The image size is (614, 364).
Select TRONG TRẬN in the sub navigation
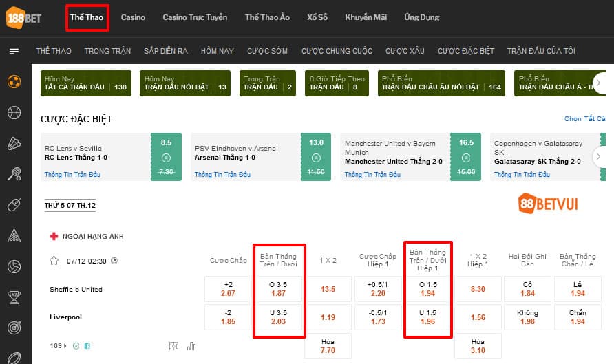pyautogui.click(x=107, y=51)
